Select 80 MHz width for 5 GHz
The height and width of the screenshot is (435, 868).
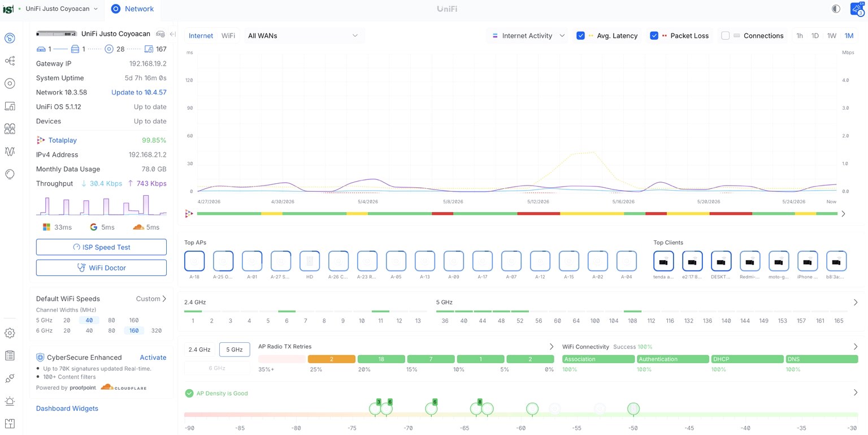111,320
